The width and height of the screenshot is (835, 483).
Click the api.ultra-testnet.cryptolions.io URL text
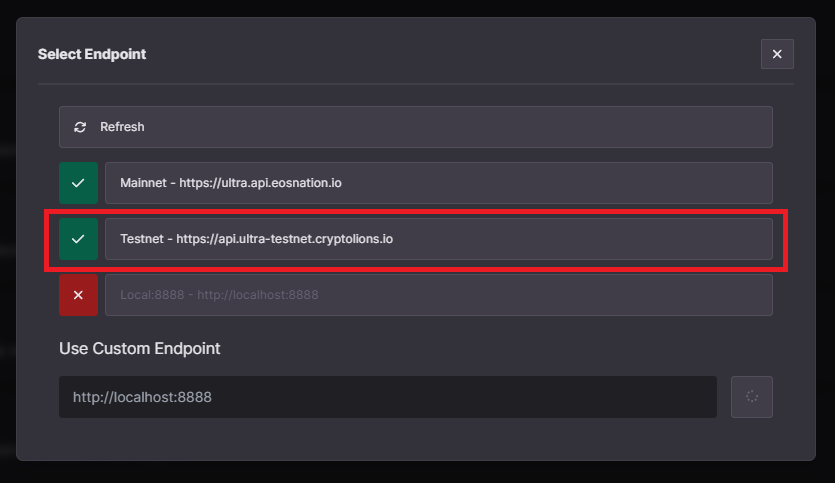point(284,239)
